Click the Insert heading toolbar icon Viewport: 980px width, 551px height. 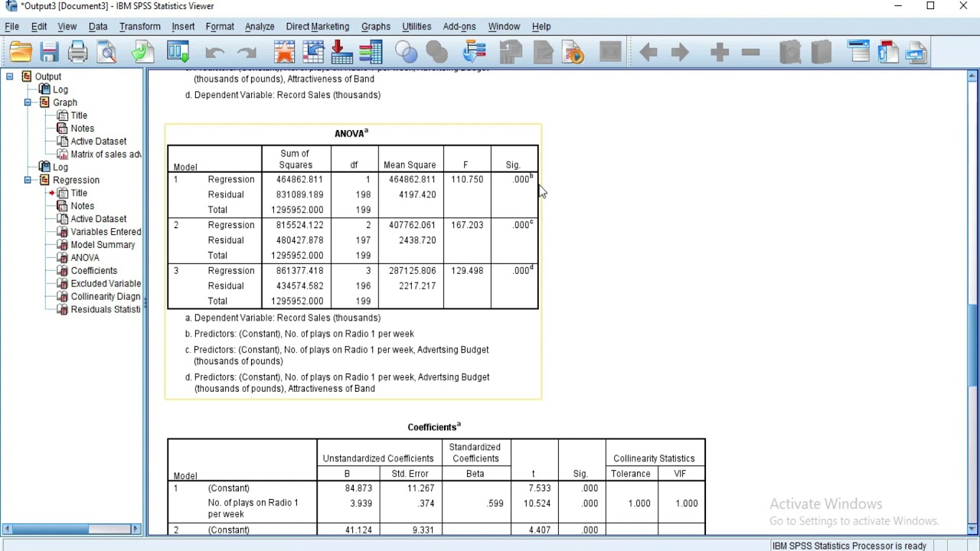coord(859,52)
